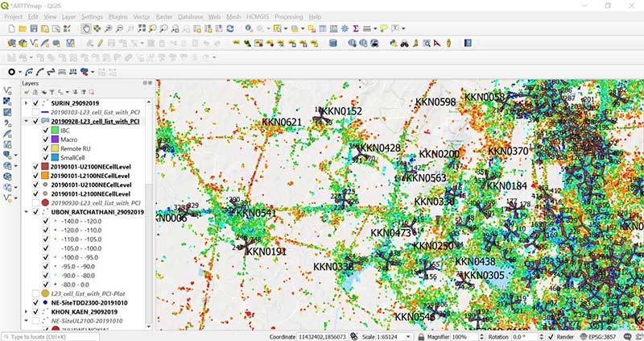Open the measure tool dropdown arrow
Viewport: 644px width, 341px height.
(375, 29)
